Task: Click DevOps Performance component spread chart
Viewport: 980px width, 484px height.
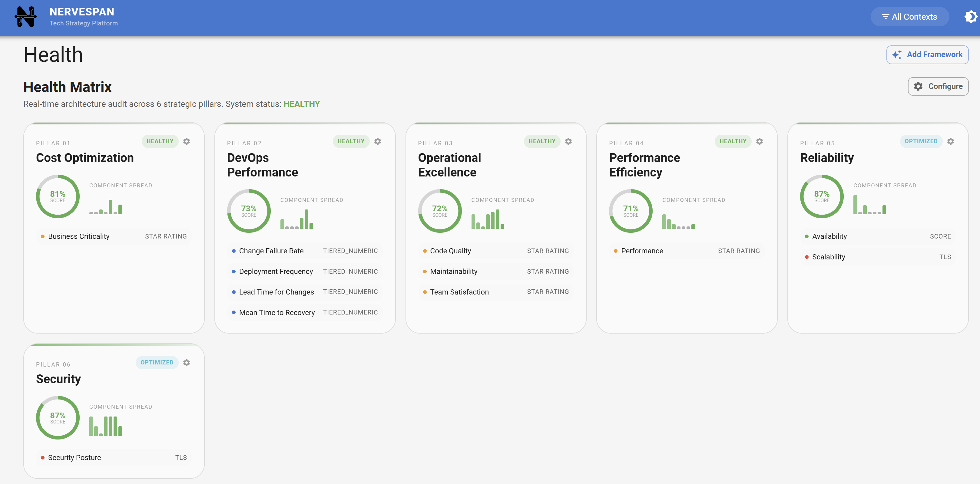Action: [297, 220]
